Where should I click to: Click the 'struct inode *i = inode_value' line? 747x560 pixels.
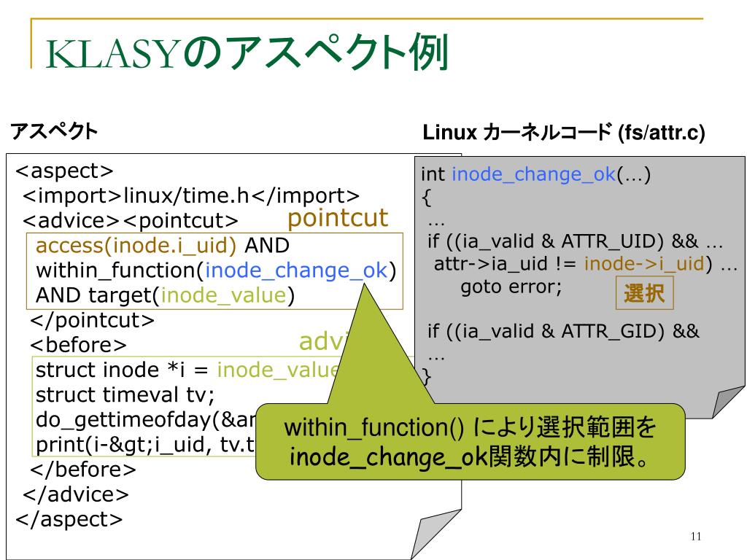click(187, 370)
